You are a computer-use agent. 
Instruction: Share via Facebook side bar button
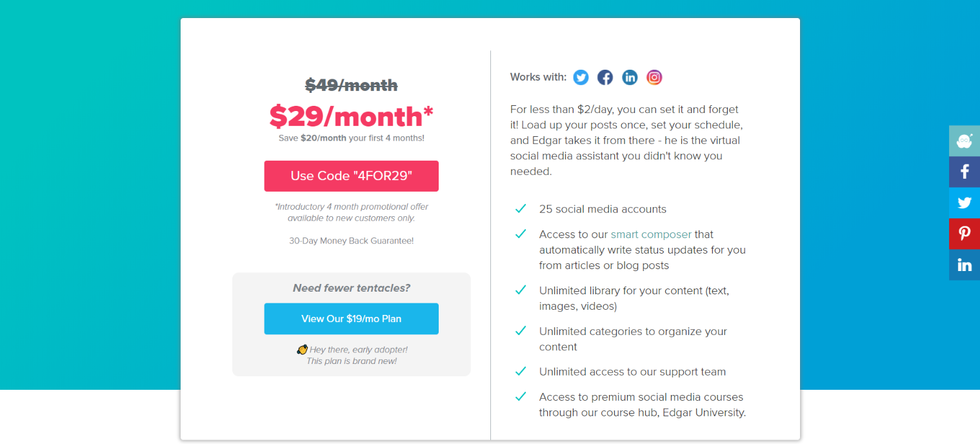(965, 172)
